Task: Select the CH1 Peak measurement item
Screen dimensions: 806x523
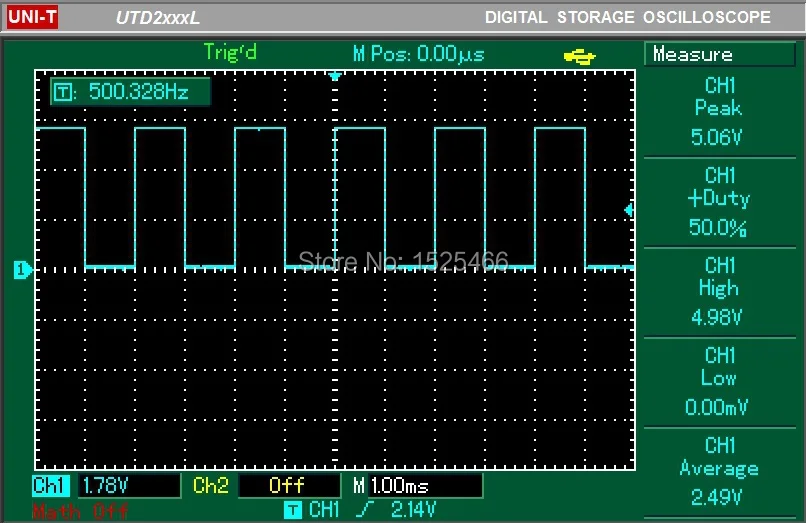Action: (x=719, y=111)
